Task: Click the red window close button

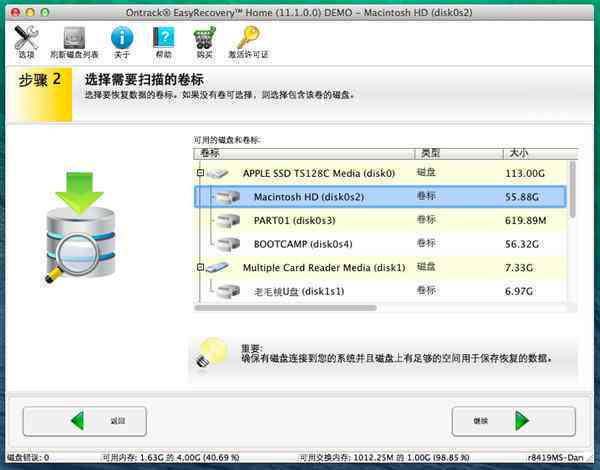Action: coord(15,12)
